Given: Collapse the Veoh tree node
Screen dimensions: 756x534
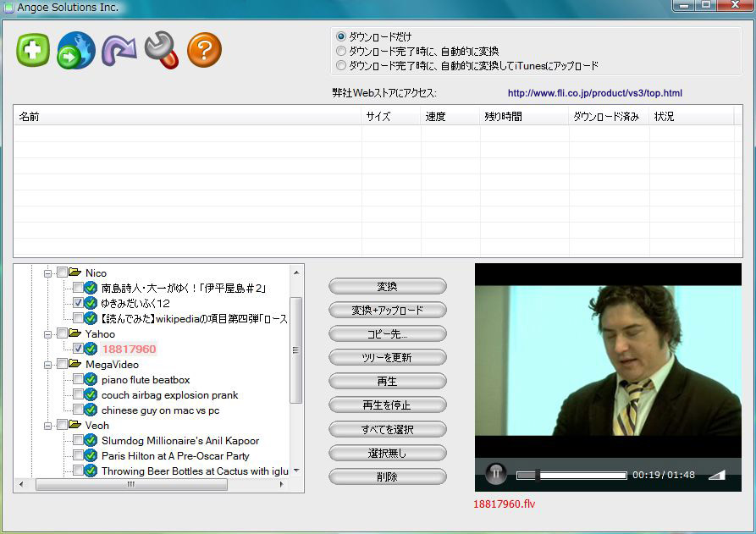Looking at the screenshot, I should pyautogui.click(x=47, y=426).
